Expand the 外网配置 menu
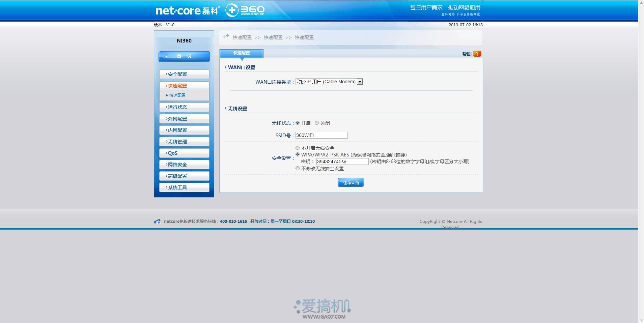644x323 pixels. point(184,119)
